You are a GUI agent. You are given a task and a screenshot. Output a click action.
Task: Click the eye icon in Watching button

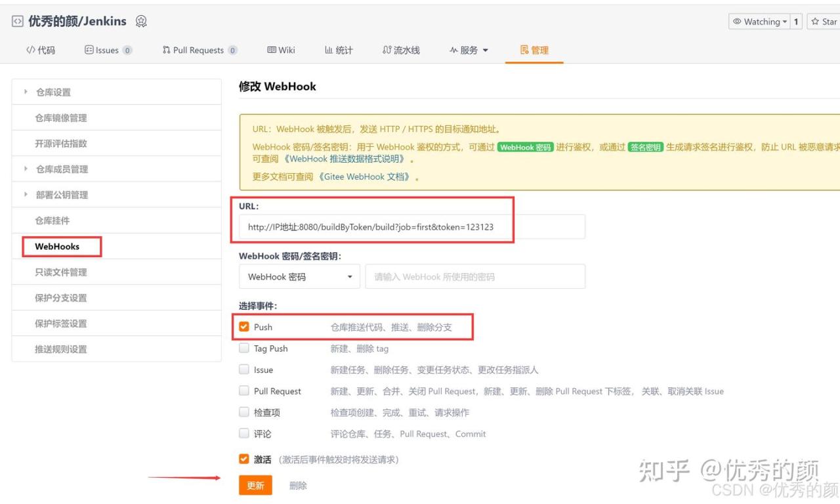coord(737,22)
